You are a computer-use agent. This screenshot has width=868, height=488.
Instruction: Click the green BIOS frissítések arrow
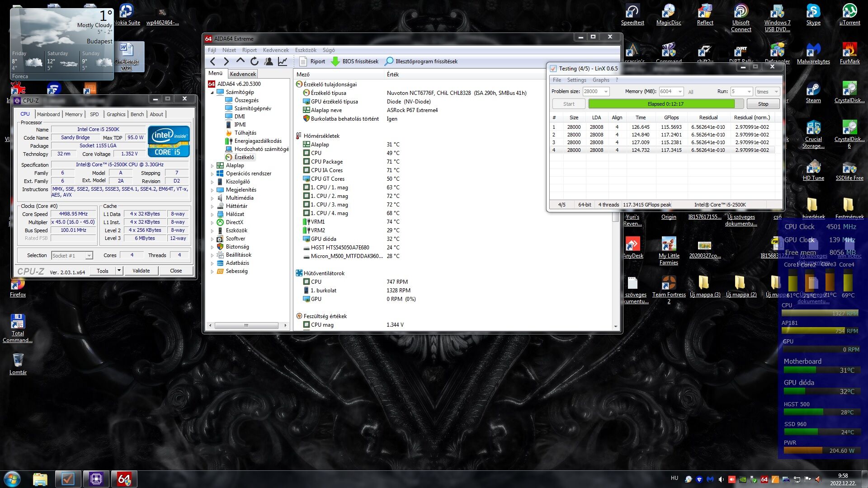335,61
